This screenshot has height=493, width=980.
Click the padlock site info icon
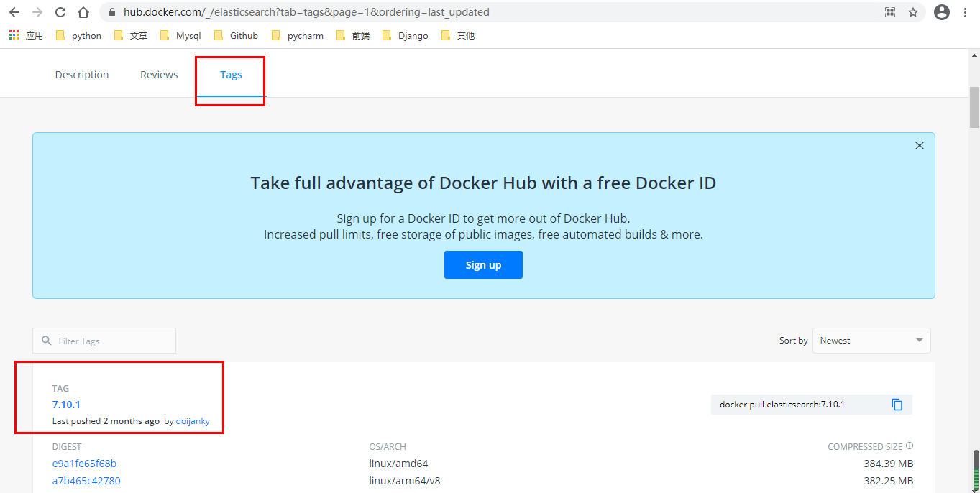(111, 12)
